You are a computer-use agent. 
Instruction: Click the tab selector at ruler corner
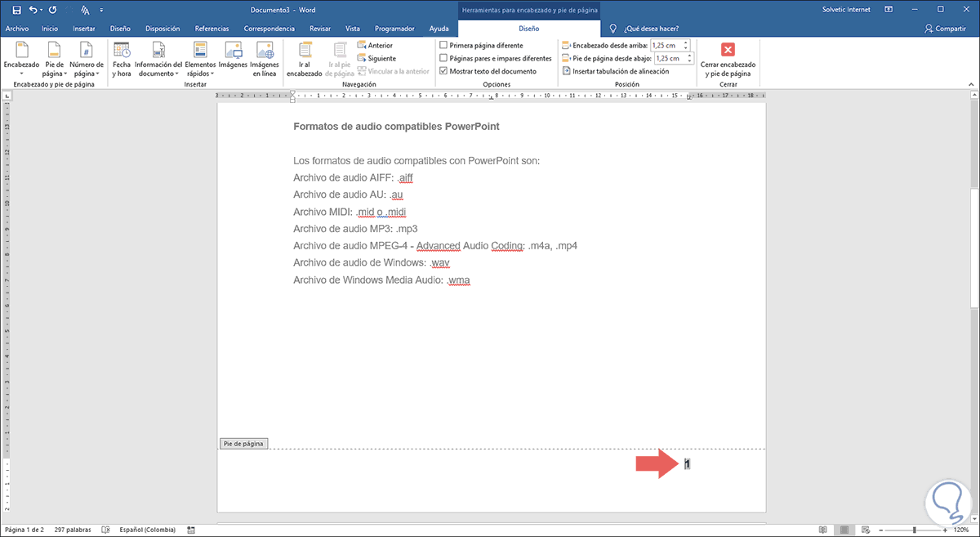pos(7,96)
